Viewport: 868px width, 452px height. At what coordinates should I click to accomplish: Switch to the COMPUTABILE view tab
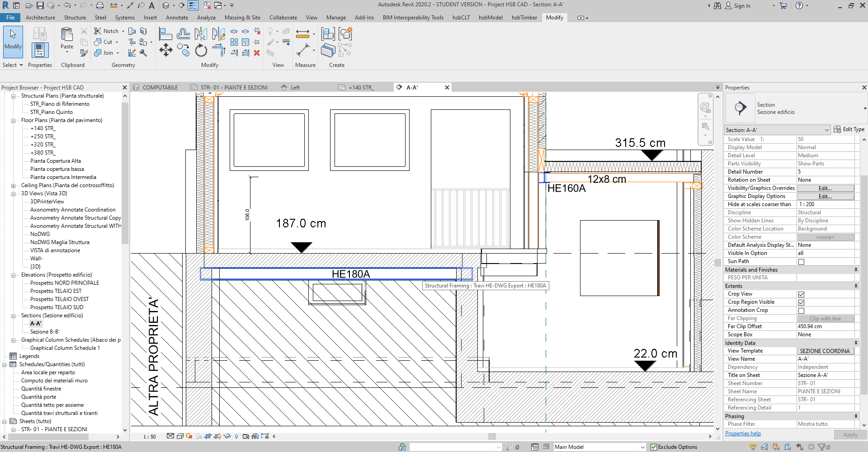pyautogui.click(x=160, y=87)
